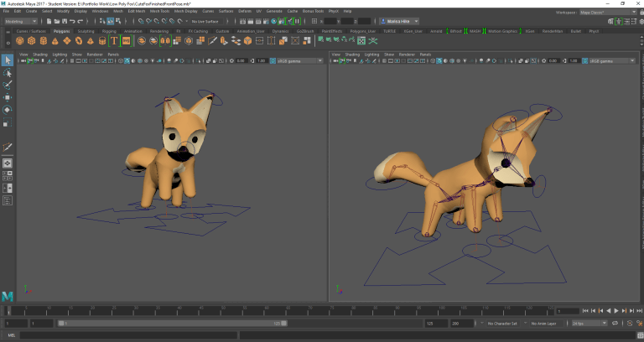Click the left viewport gamma value 1.00 field
The height and width of the screenshot is (342, 644).
pyautogui.click(x=262, y=60)
